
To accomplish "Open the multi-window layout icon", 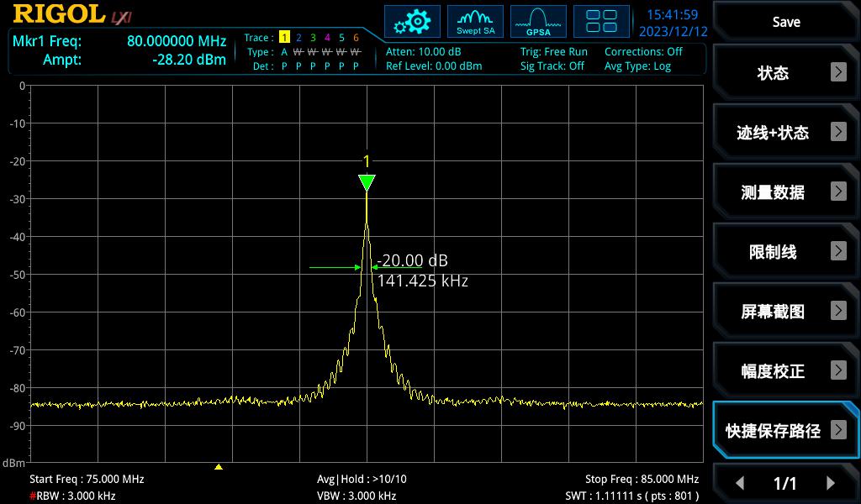I will [x=601, y=22].
